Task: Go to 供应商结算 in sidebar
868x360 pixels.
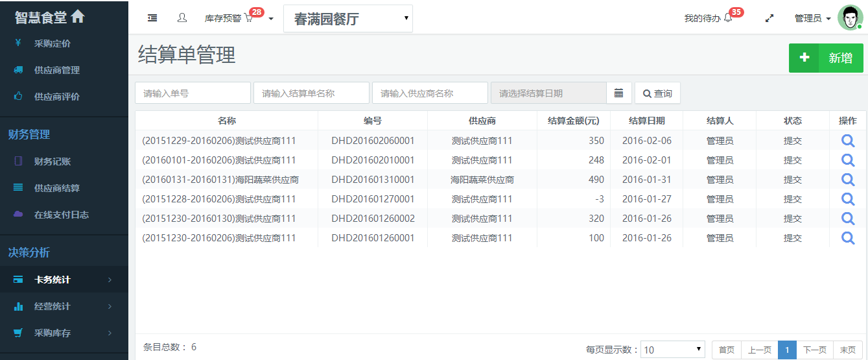Action: pyautogui.click(x=56, y=188)
